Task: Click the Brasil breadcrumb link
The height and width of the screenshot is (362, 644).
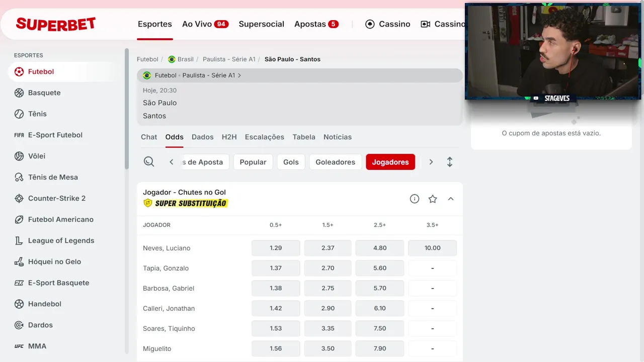Action: 186,59
